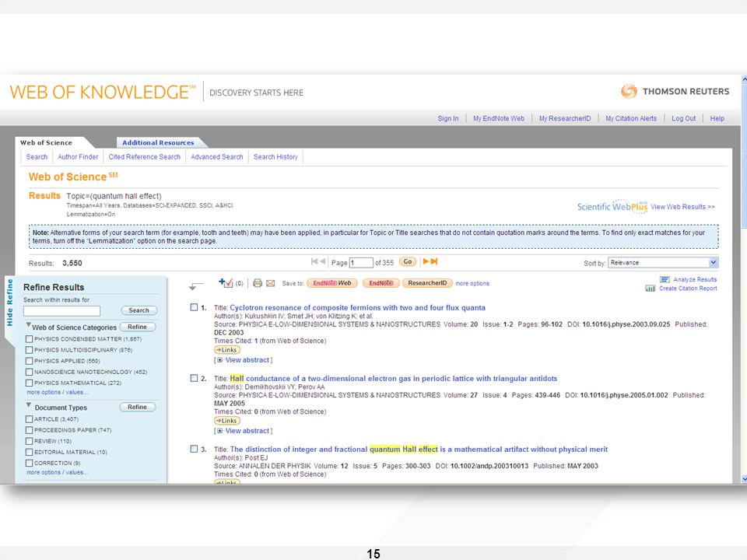Select result 3 checkbox

click(194, 449)
